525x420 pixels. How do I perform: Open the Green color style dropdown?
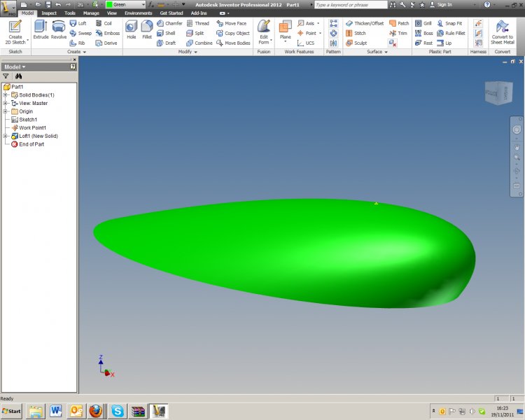coord(143,5)
